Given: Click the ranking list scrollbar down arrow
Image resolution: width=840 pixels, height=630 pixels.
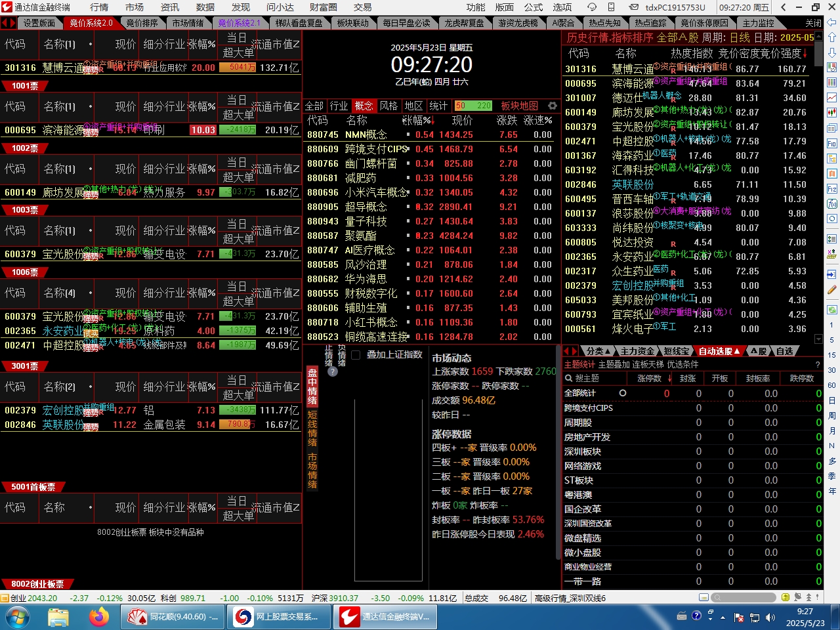Looking at the screenshot, I should pyautogui.click(x=818, y=339).
